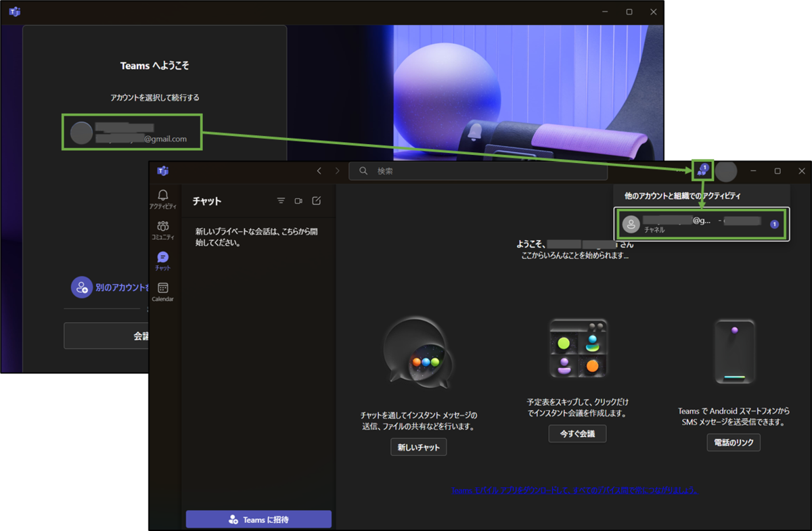The width and height of the screenshot is (812, 531).
Task: Click the チャット heading text
Action: pyautogui.click(x=207, y=201)
